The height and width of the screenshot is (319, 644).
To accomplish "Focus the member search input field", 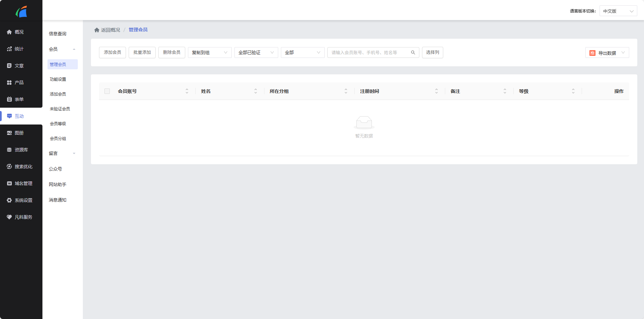I will tap(373, 52).
